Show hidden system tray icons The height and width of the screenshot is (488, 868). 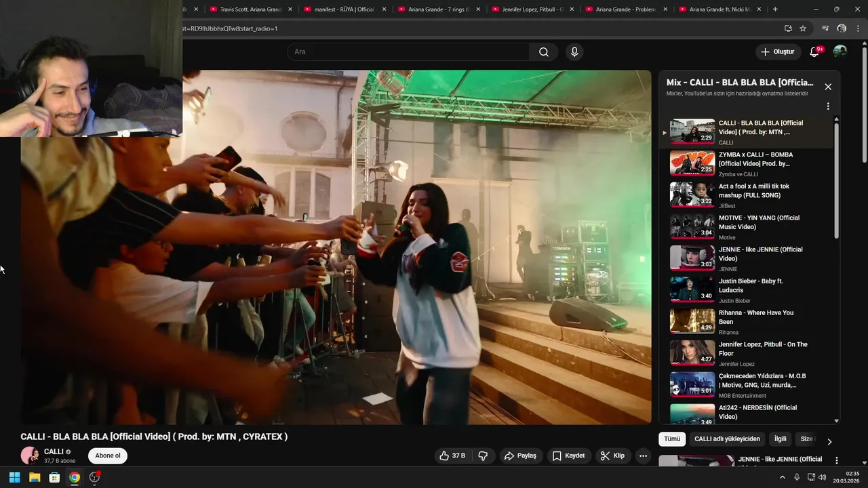(x=782, y=477)
